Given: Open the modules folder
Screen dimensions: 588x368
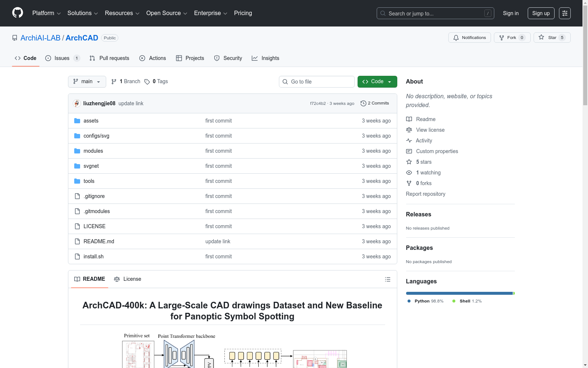Looking at the screenshot, I should 93,151.
